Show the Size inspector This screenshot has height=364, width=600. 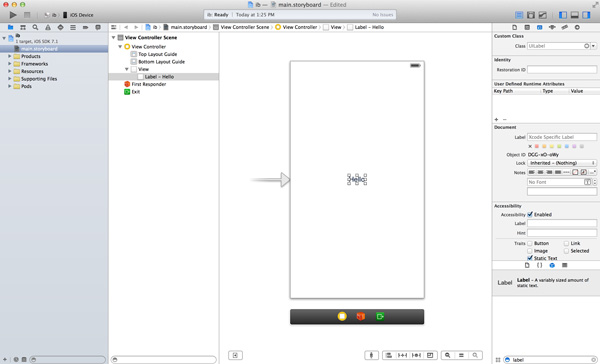(x=564, y=27)
